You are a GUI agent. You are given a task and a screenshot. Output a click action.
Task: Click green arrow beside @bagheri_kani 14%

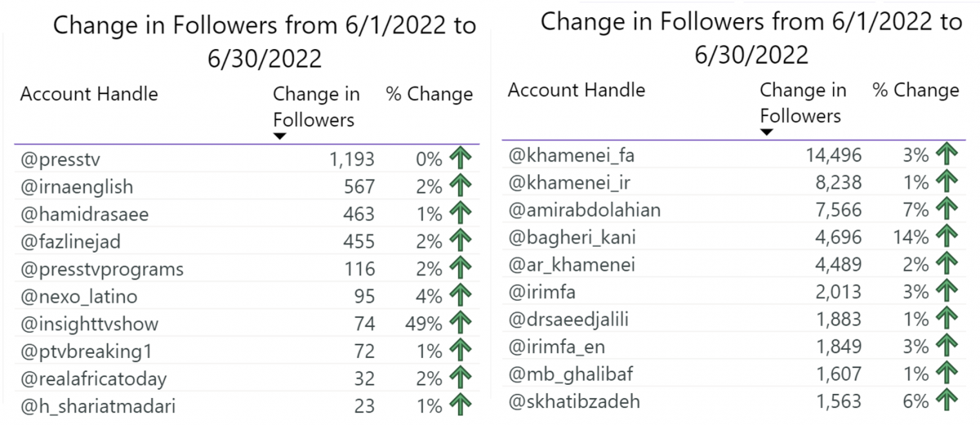[x=946, y=237]
